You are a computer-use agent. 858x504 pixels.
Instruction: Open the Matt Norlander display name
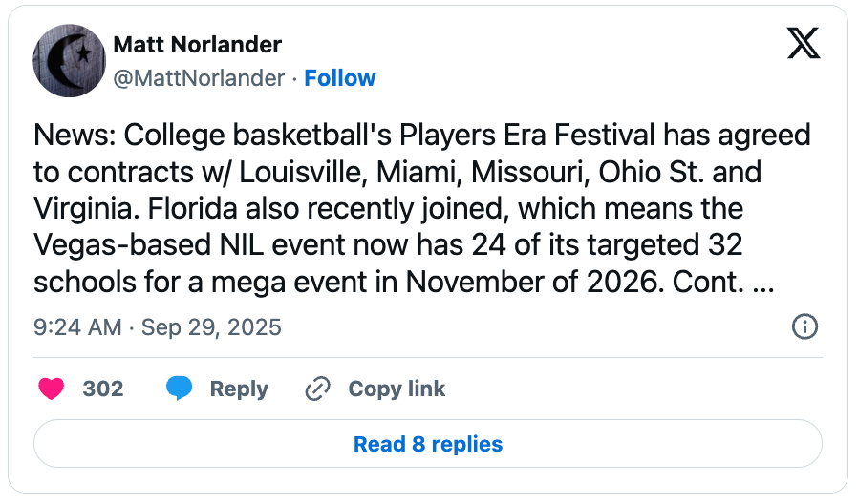[197, 45]
